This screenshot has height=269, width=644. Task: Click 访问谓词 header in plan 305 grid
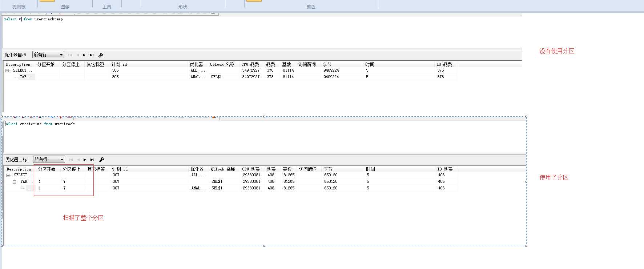click(307, 64)
